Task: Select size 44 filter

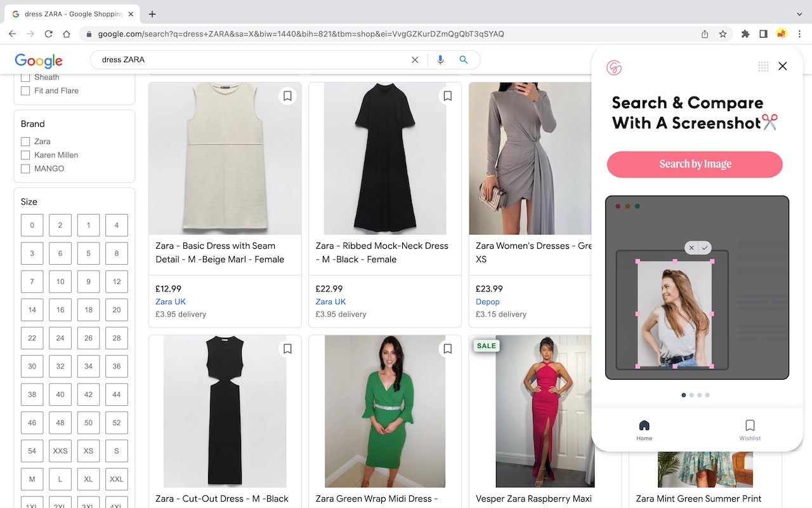Action: point(117,394)
